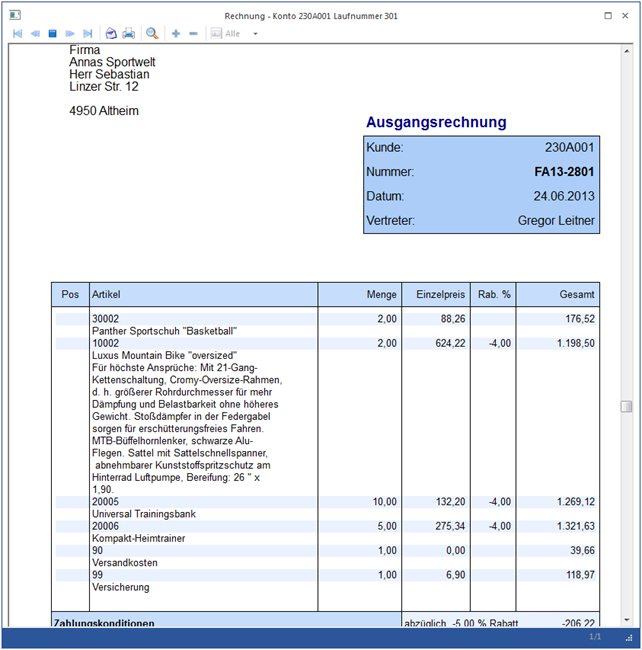
Task: Select invoice number FA13-2801
Action: [x=564, y=172]
